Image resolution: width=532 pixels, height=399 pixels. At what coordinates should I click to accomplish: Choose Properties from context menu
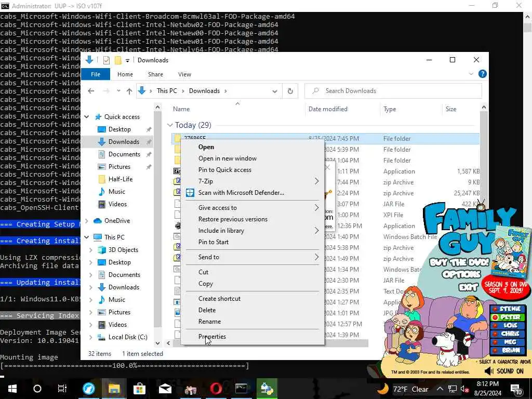coord(253,337)
